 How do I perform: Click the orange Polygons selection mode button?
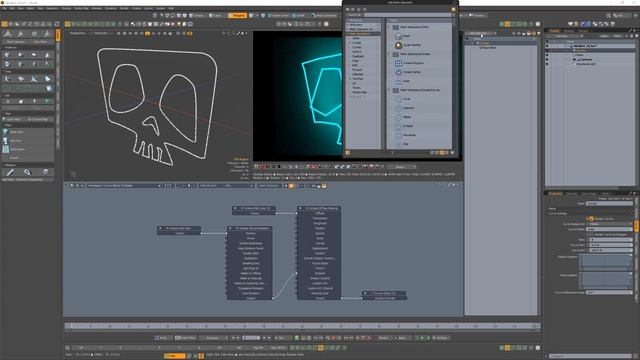(x=238, y=15)
